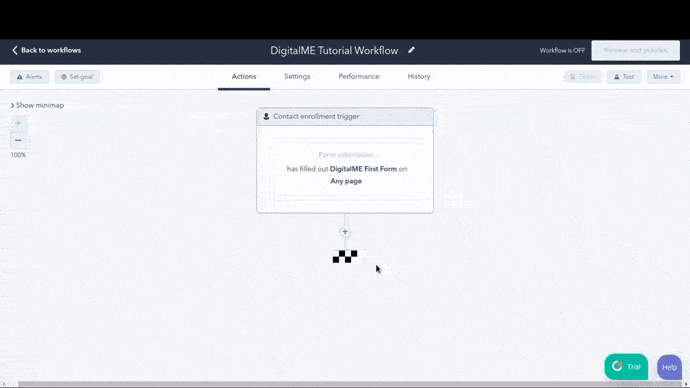Click the Review and publish button
The height and width of the screenshot is (388, 690).
635,51
